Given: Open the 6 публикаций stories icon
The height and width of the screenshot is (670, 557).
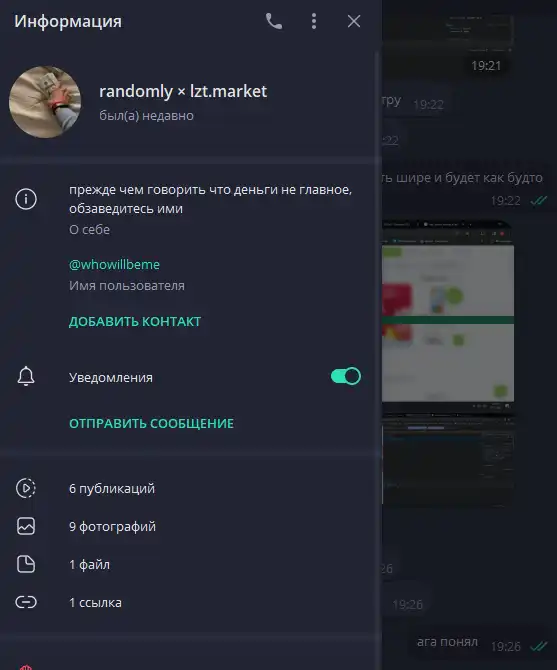Looking at the screenshot, I should tap(26, 488).
